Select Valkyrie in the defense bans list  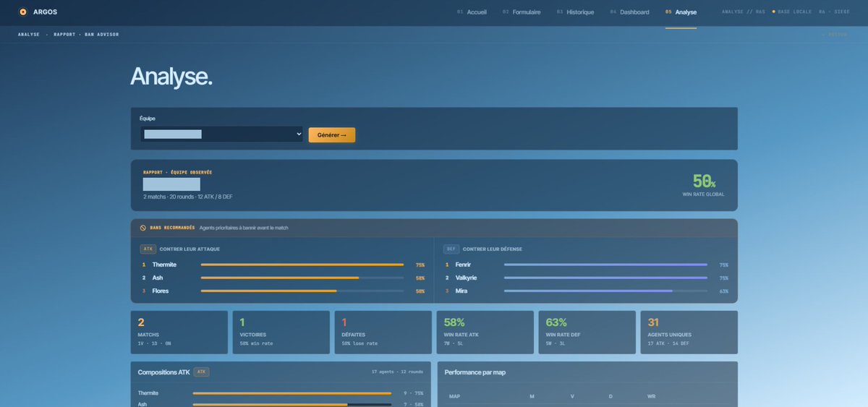[x=466, y=278]
